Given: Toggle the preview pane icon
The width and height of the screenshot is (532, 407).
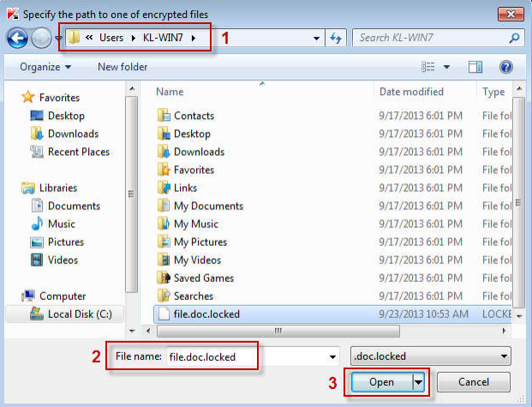Looking at the screenshot, I should point(475,67).
